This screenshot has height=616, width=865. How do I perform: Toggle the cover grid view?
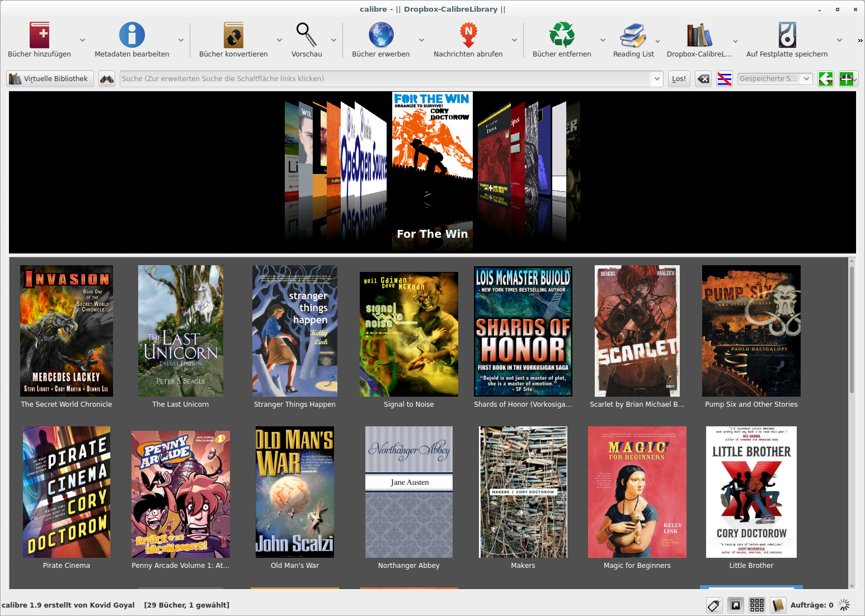(757, 605)
